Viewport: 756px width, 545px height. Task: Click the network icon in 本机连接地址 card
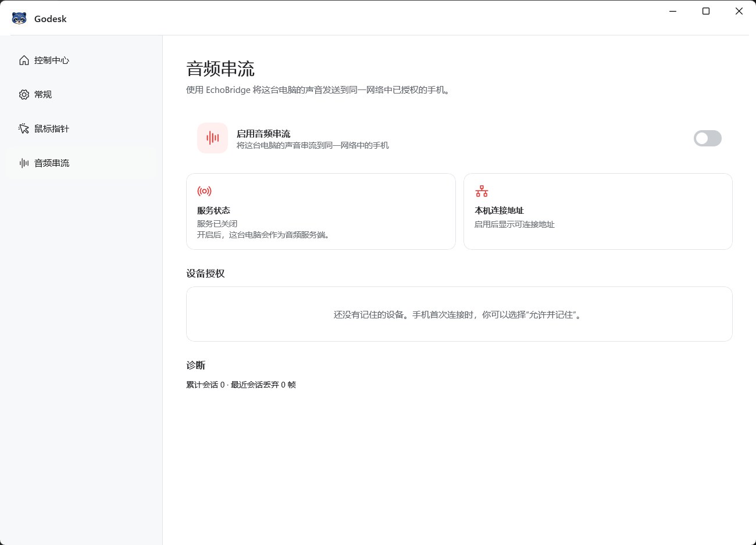pyautogui.click(x=482, y=191)
